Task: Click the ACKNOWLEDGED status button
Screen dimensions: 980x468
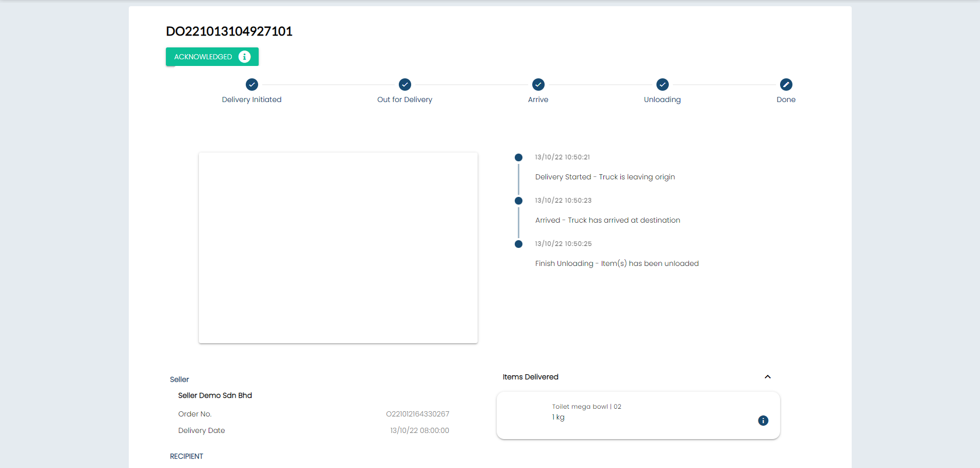Action: coord(204,57)
